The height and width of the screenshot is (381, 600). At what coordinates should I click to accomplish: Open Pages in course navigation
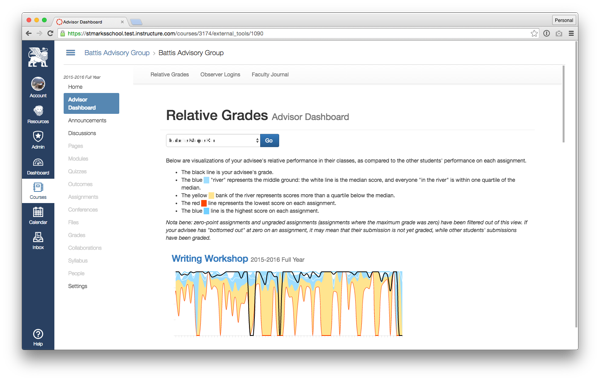pyautogui.click(x=75, y=146)
